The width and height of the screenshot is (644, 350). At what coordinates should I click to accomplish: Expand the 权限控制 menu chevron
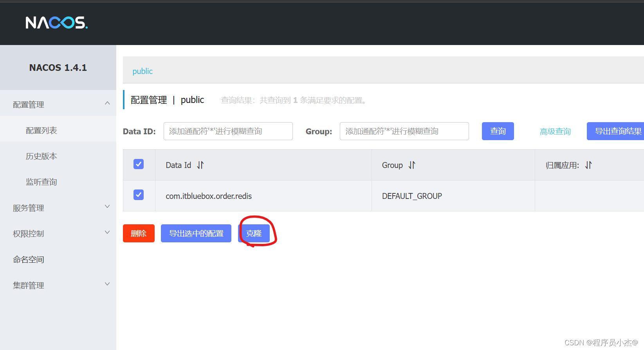(x=107, y=233)
